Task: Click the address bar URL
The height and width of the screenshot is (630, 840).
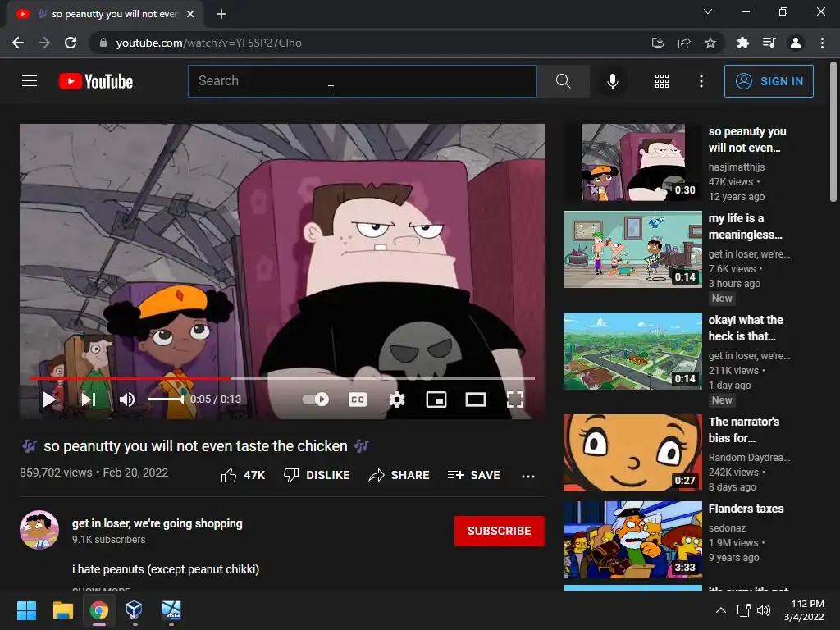Action: click(x=208, y=43)
